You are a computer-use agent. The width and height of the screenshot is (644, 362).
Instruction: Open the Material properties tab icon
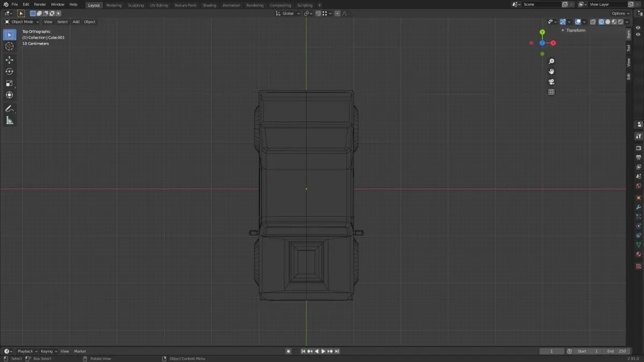(638, 254)
